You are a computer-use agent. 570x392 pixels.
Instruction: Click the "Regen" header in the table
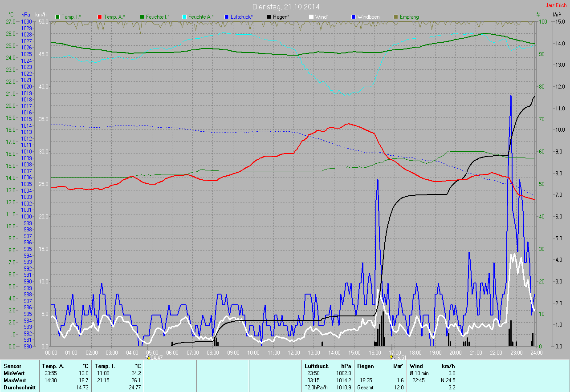pos(365,366)
